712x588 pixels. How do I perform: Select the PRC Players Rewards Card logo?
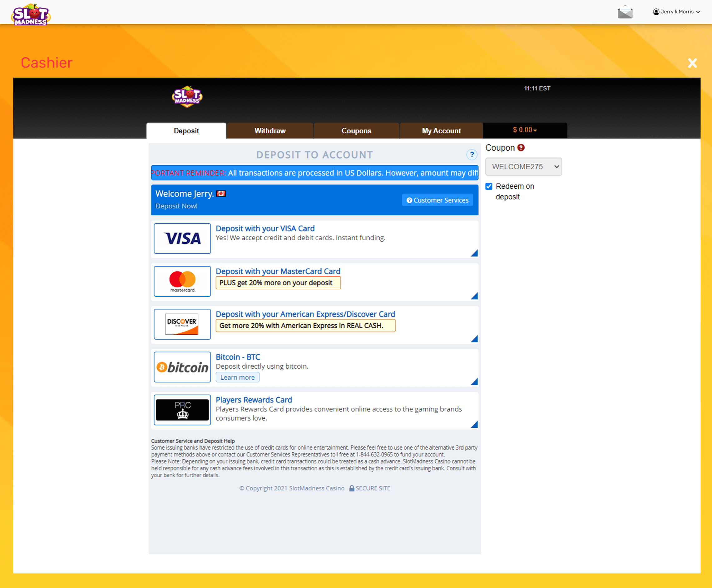pyautogui.click(x=182, y=410)
